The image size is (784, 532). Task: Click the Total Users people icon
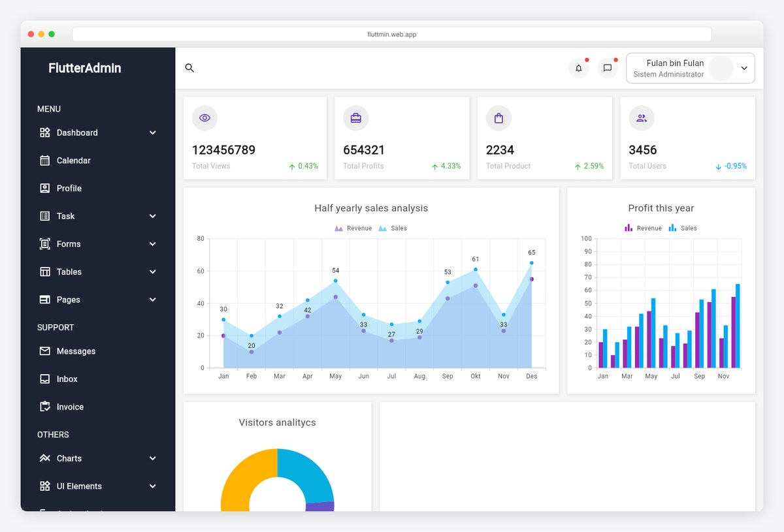[x=642, y=118]
